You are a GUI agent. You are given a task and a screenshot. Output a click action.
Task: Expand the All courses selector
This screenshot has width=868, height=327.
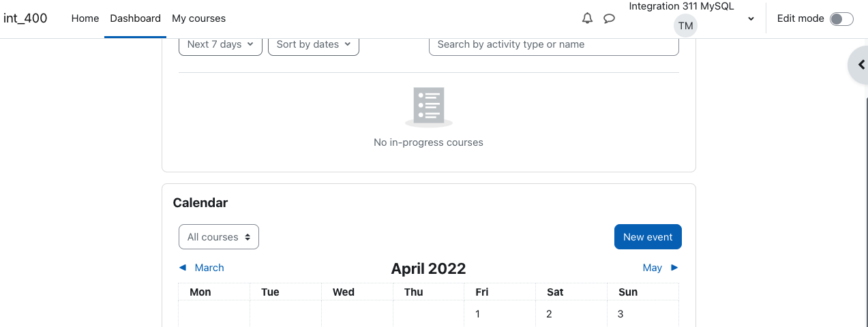point(219,237)
